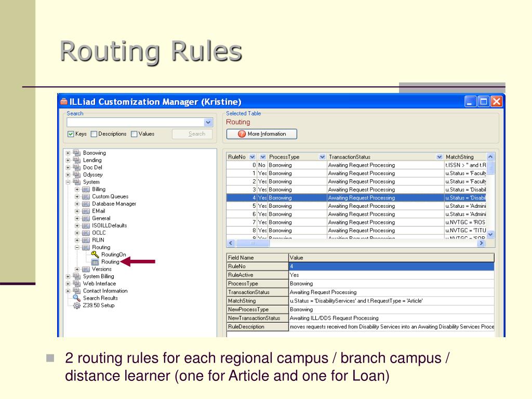532x399 pixels.
Task: Click the Routing group icon
Action: 86,247
